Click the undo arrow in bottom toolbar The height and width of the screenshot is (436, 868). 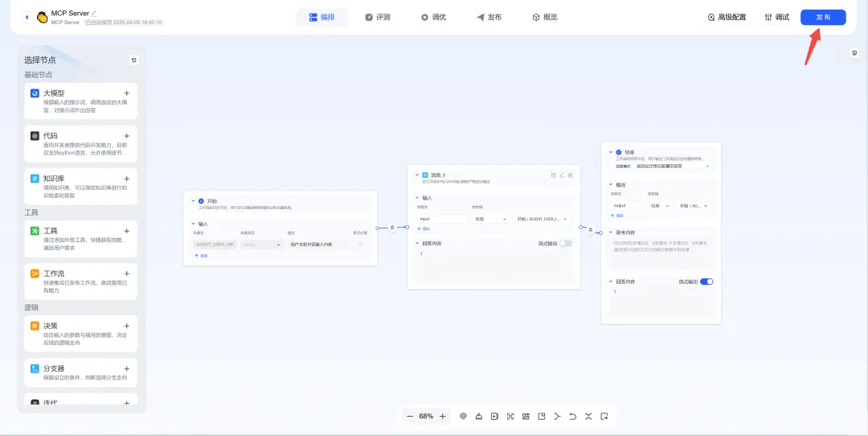573,416
